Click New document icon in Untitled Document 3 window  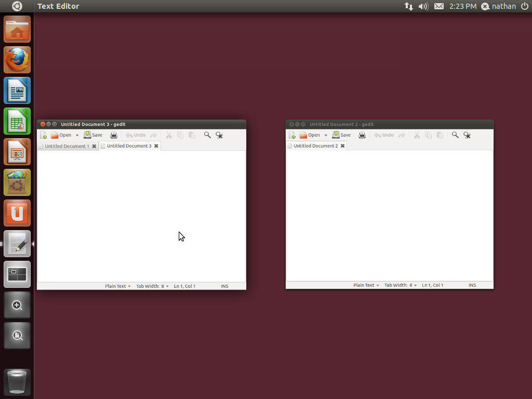point(44,135)
